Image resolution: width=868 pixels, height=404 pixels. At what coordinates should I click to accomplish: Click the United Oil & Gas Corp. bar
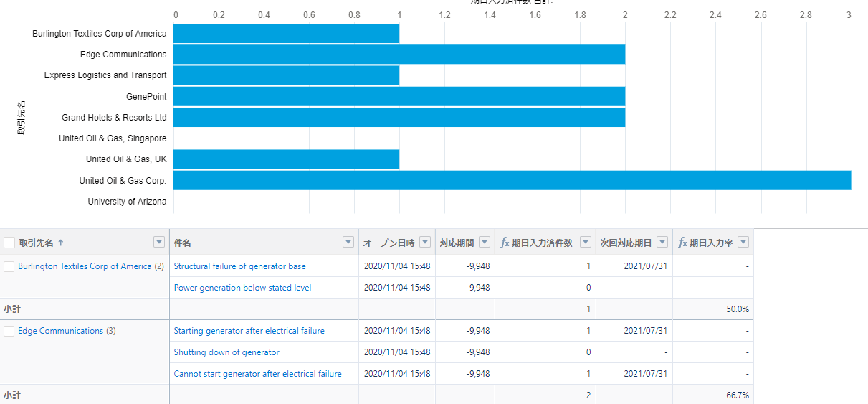512,180
